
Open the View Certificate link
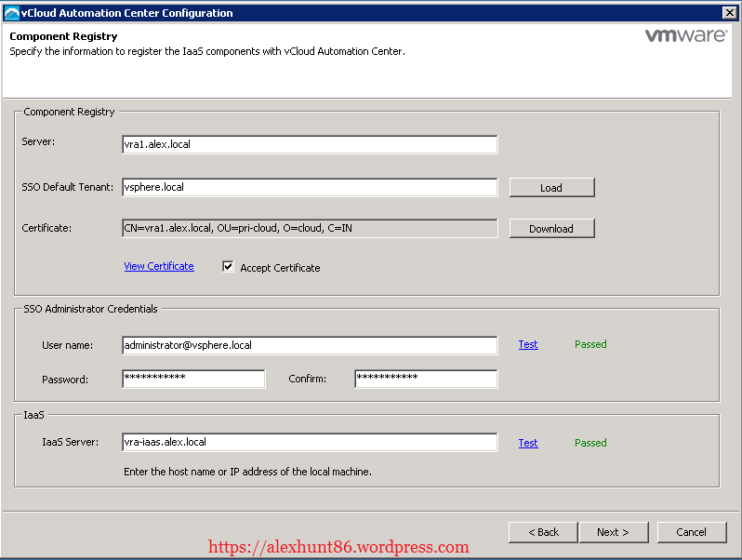[x=159, y=266]
